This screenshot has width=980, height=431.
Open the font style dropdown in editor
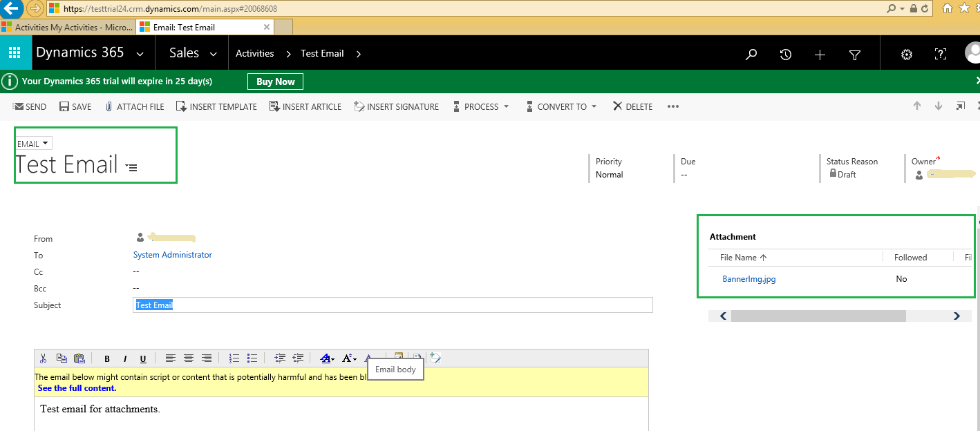(x=328, y=358)
